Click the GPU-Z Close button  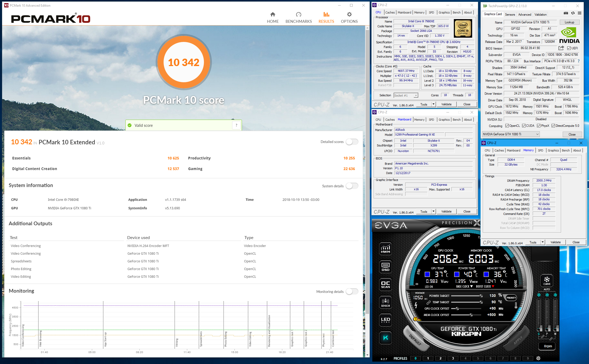pyautogui.click(x=572, y=135)
